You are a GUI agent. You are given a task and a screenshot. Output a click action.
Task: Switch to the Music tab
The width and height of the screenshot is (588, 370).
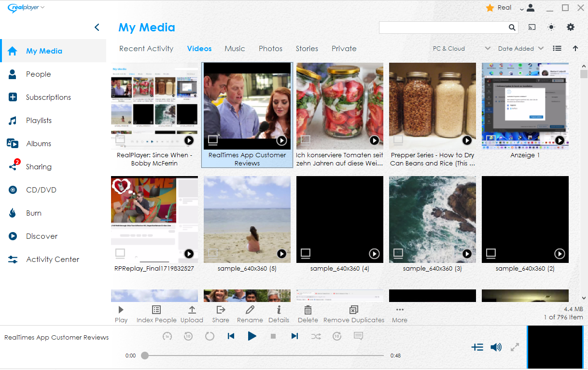coord(235,49)
